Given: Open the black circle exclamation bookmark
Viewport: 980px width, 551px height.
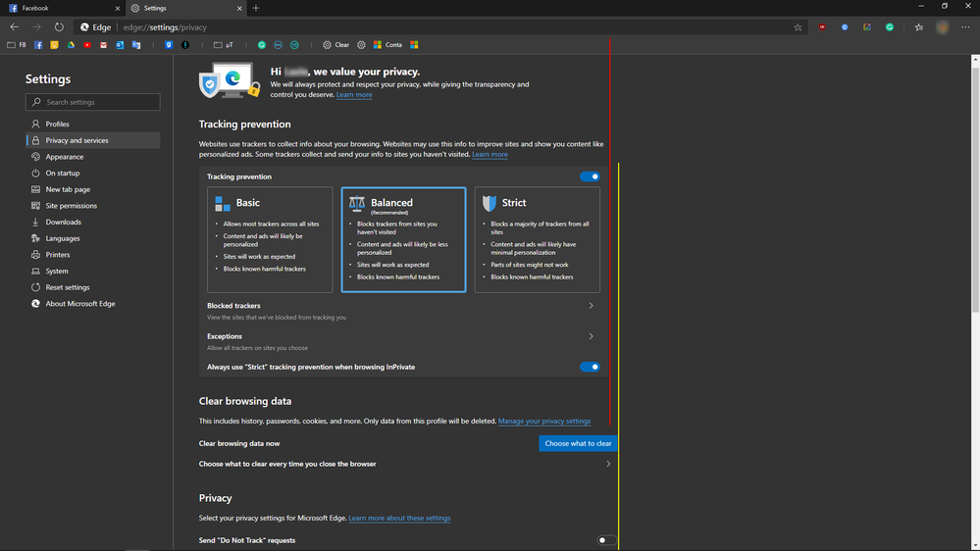Looking at the screenshot, I should click(185, 45).
